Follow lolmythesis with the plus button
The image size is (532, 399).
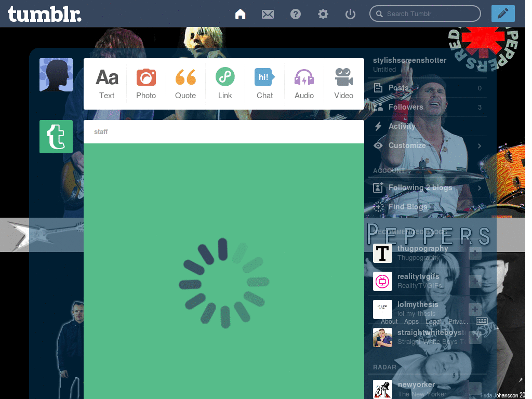475,310
